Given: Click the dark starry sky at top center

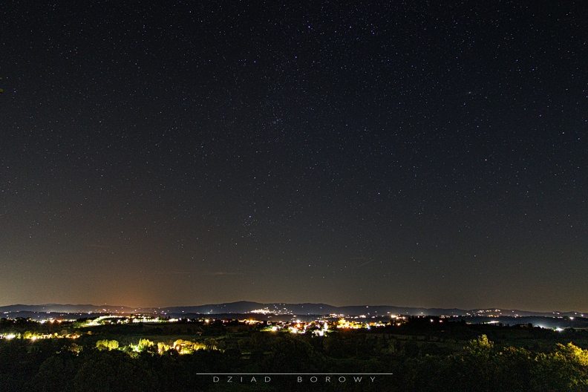Looking at the screenshot, I should click(294, 30).
